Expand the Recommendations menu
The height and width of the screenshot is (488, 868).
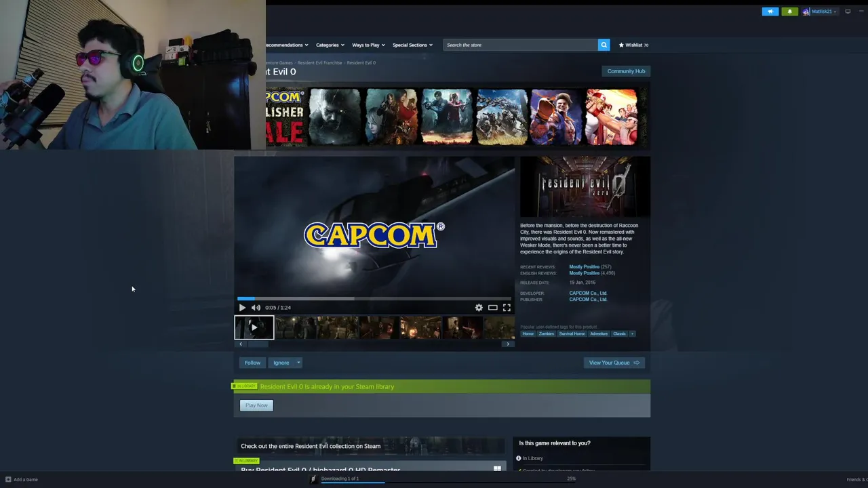point(287,45)
